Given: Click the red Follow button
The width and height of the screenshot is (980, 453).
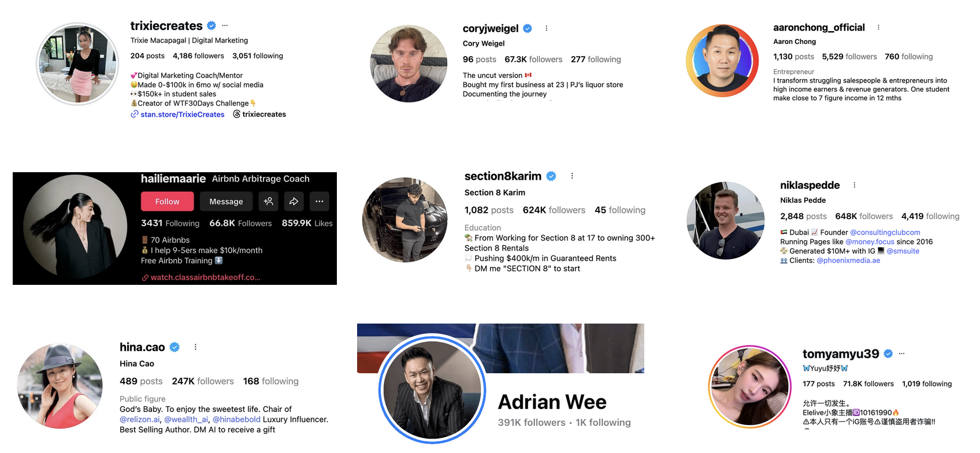Looking at the screenshot, I should (167, 201).
